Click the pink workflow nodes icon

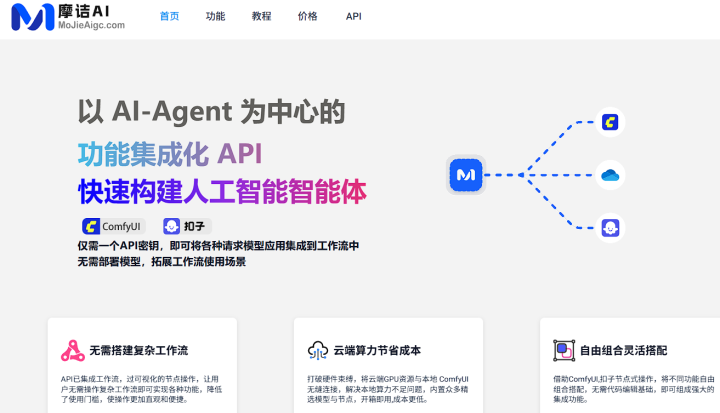pos(72,351)
